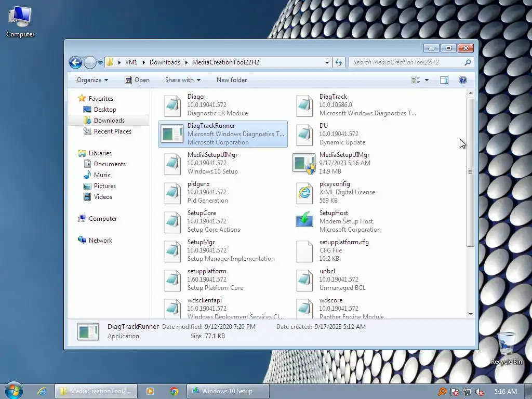Open the Videos library
532x399 pixels.
(x=103, y=197)
